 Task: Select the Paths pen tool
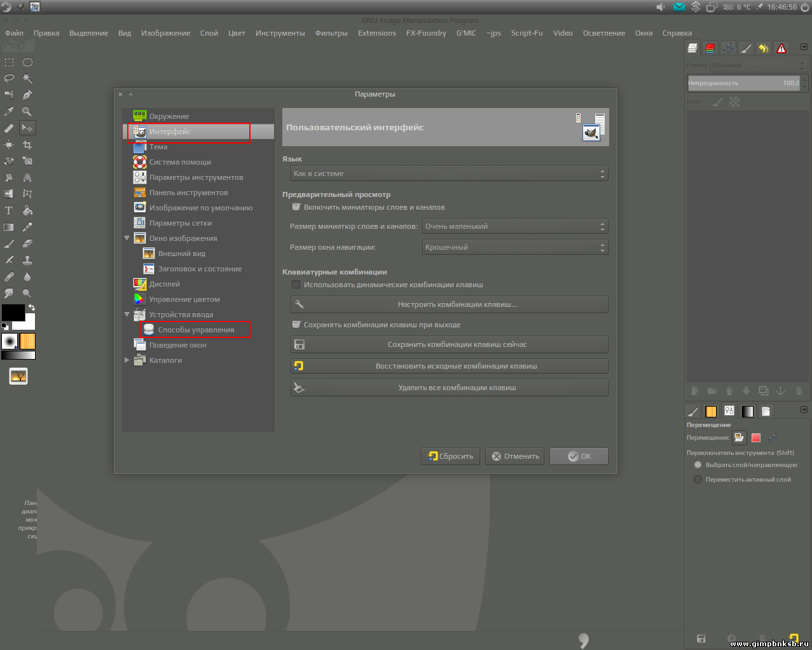click(27, 95)
